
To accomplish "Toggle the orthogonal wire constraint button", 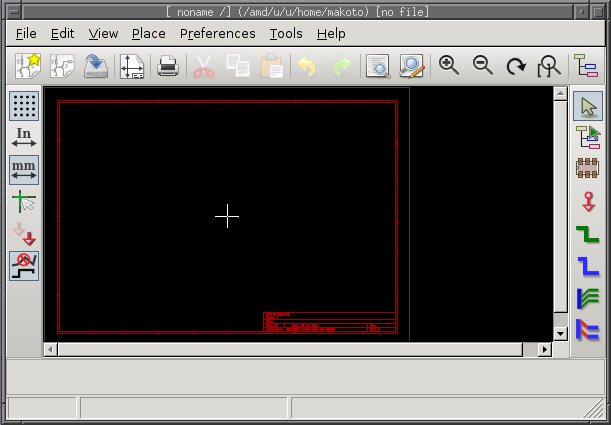I will click(25, 265).
